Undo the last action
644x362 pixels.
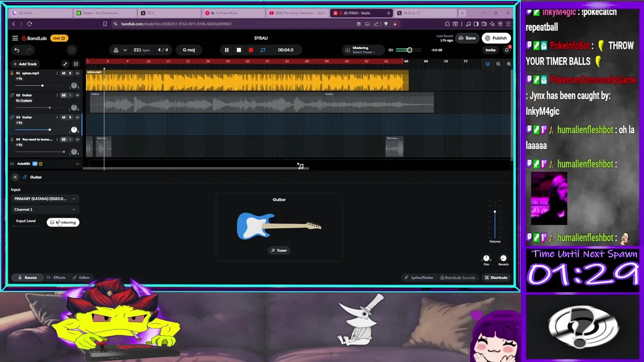click(17, 50)
